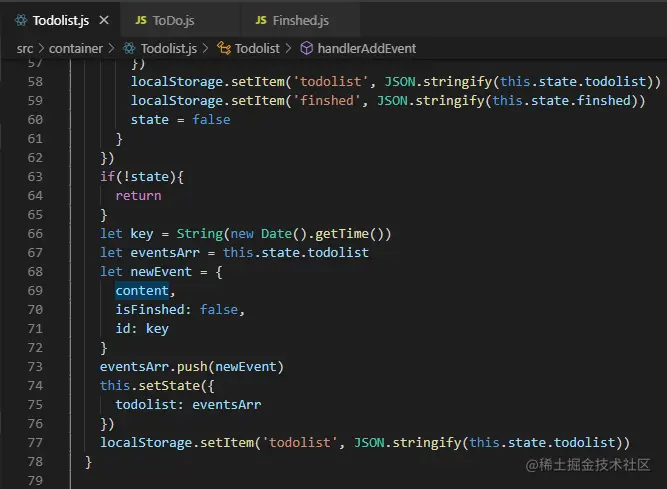667x489 pixels.
Task: Expand breadcrumb chevron after 'Todolist.js'
Action: pyautogui.click(x=205, y=48)
